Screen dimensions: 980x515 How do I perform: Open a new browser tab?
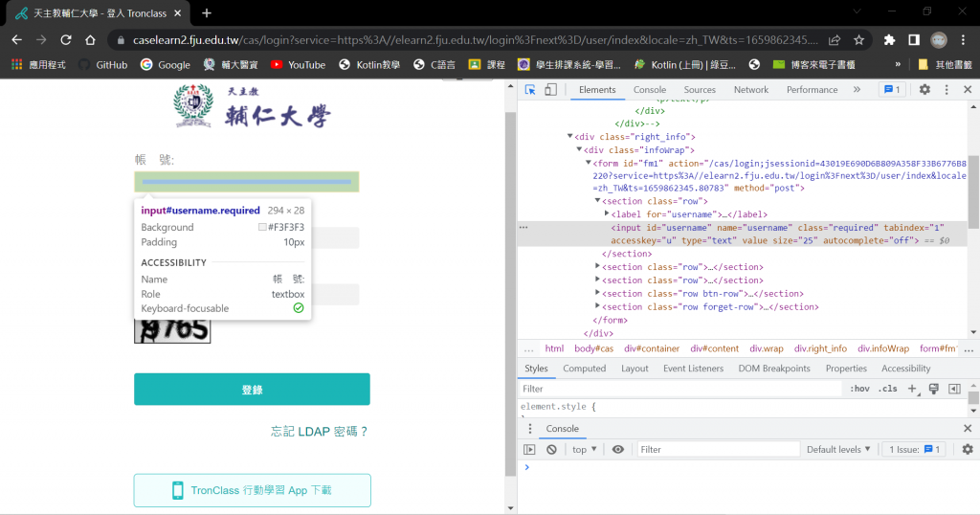(x=207, y=13)
